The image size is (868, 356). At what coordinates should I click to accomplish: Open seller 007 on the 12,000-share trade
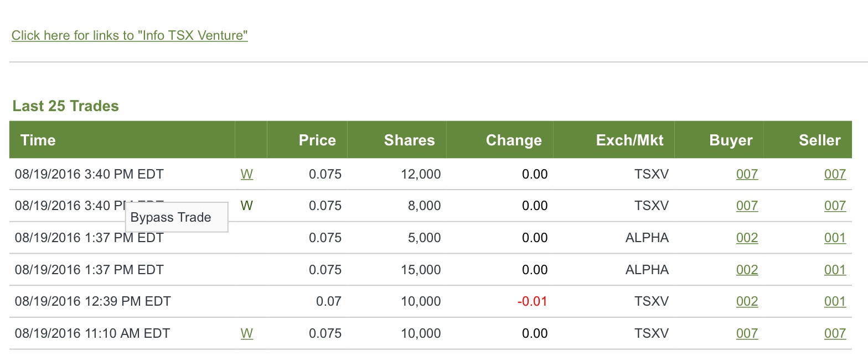click(x=835, y=174)
